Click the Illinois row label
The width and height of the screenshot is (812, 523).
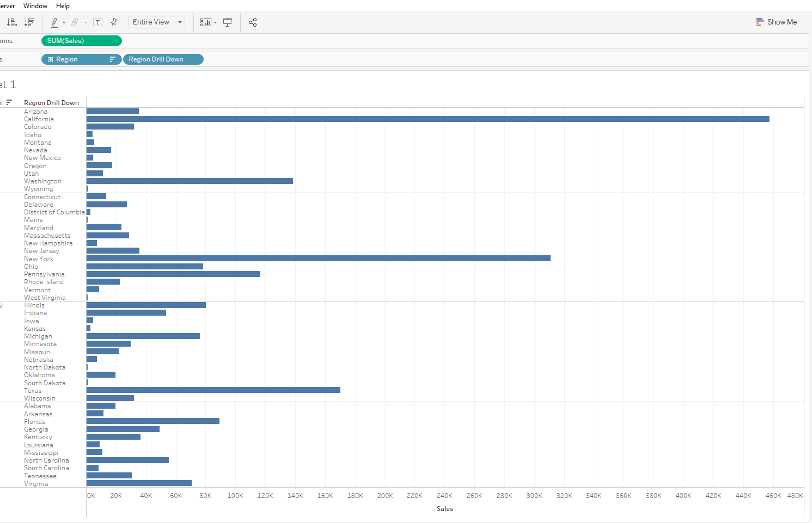[34, 305]
